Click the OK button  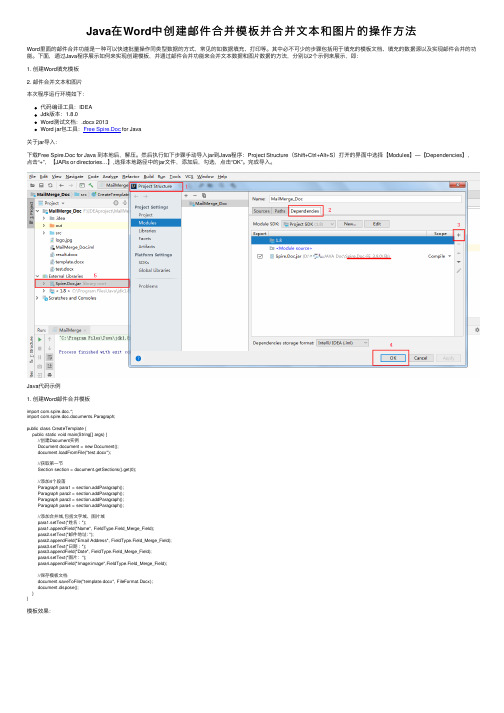pyautogui.click(x=393, y=358)
